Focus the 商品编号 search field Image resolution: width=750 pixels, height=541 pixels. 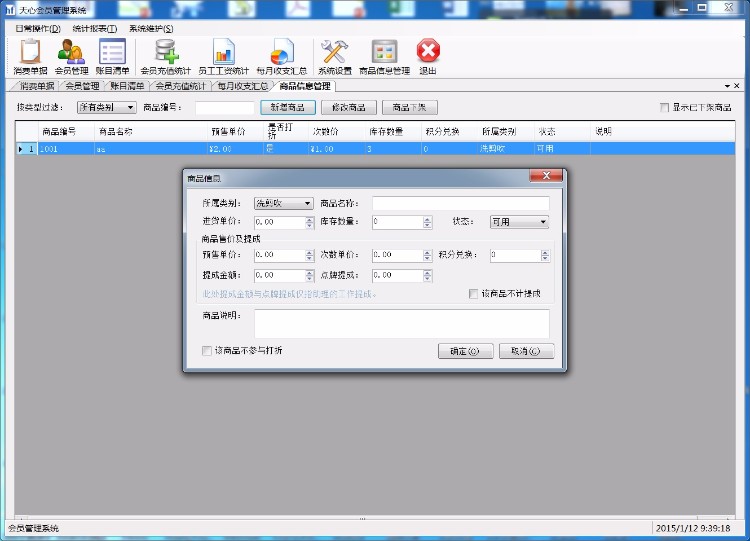coord(224,108)
